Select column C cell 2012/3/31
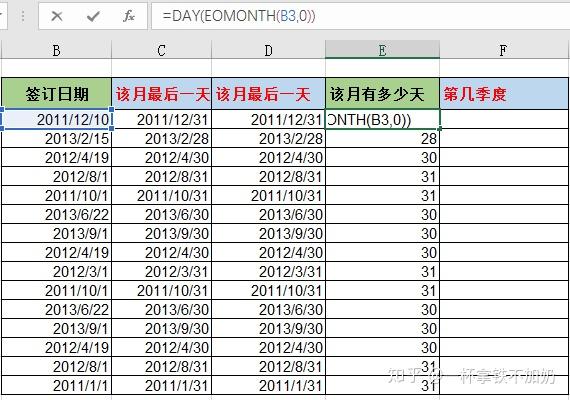The image size is (570, 400). (x=162, y=271)
